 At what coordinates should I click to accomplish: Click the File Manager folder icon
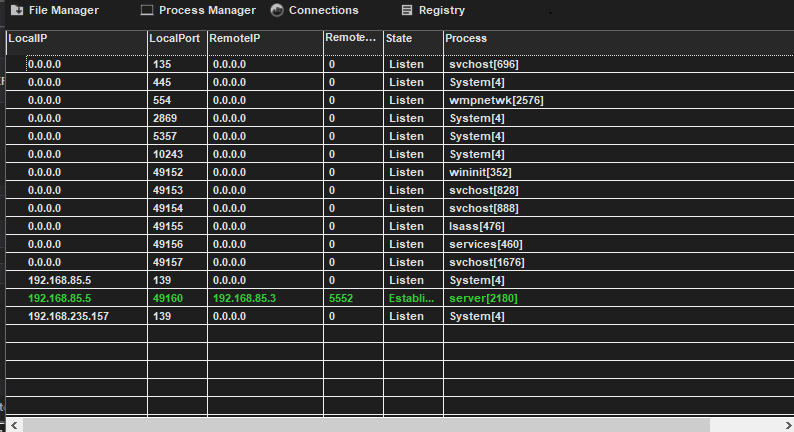tap(16, 10)
